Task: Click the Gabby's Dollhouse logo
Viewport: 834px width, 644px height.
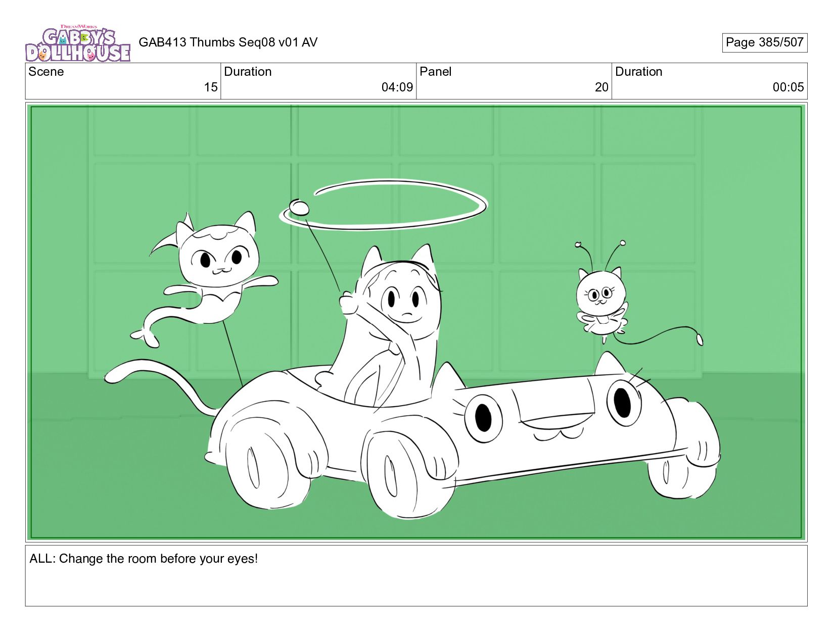Action: coord(78,43)
